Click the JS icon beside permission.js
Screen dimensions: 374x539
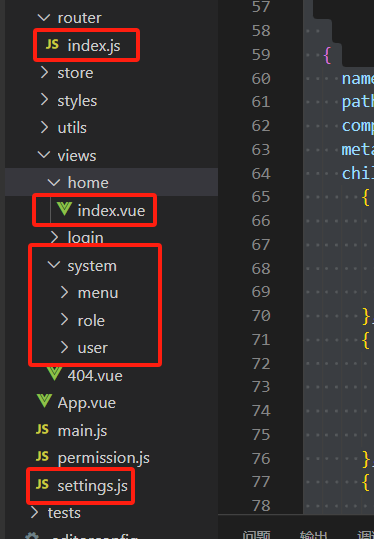42,456
